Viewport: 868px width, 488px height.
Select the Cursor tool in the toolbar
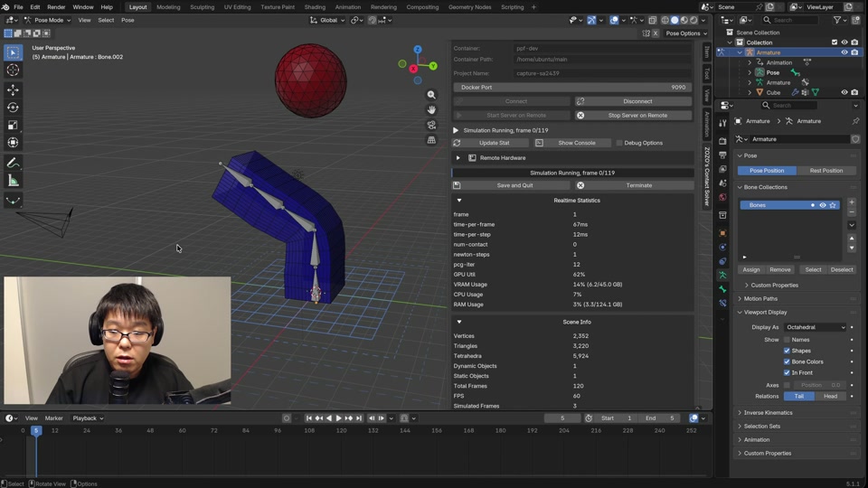tap(13, 70)
